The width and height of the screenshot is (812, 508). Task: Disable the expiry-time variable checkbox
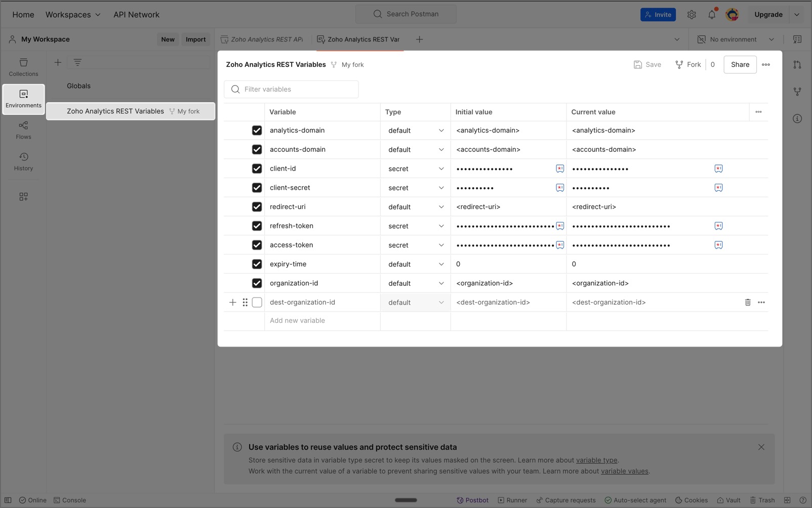(257, 264)
